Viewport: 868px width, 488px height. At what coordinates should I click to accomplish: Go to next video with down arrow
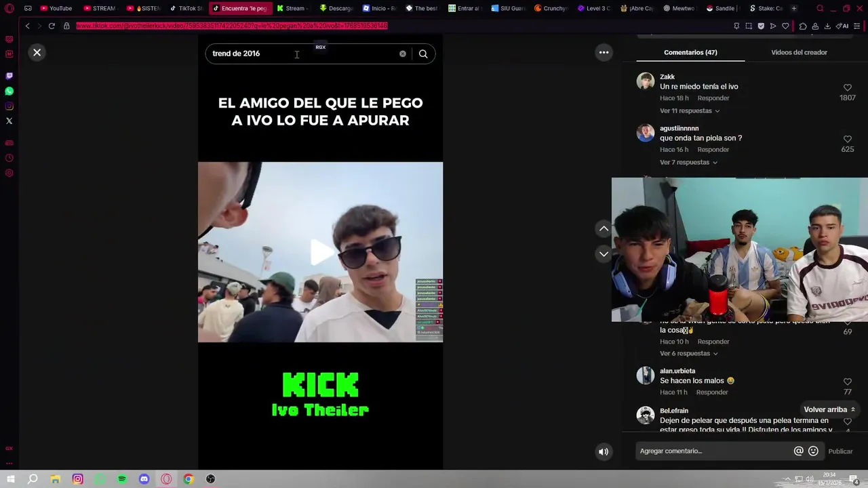pyautogui.click(x=604, y=254)
